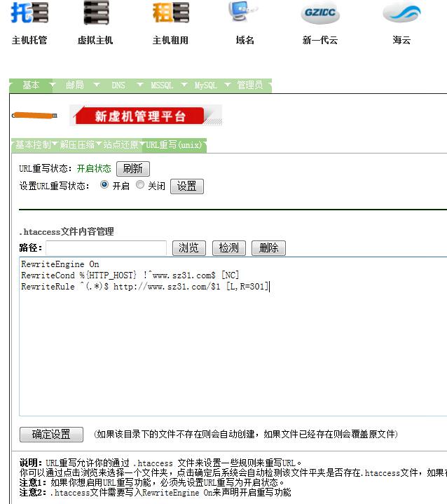447x504 pixels.
Task: Click the 浏览 browse button
Action: [189, 248]
